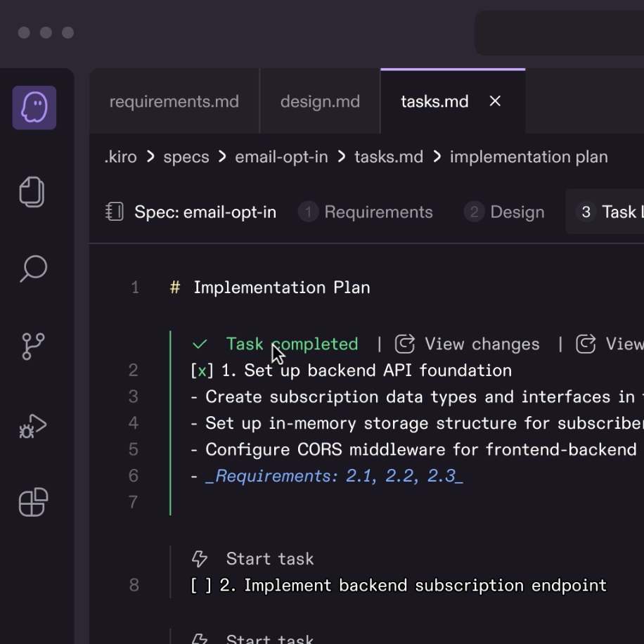The height and width of the screenshot is (644, 644).
Task: Open the Search magnifier icon in sidebar
Action: pyautogui.click(x=33, y=269)
